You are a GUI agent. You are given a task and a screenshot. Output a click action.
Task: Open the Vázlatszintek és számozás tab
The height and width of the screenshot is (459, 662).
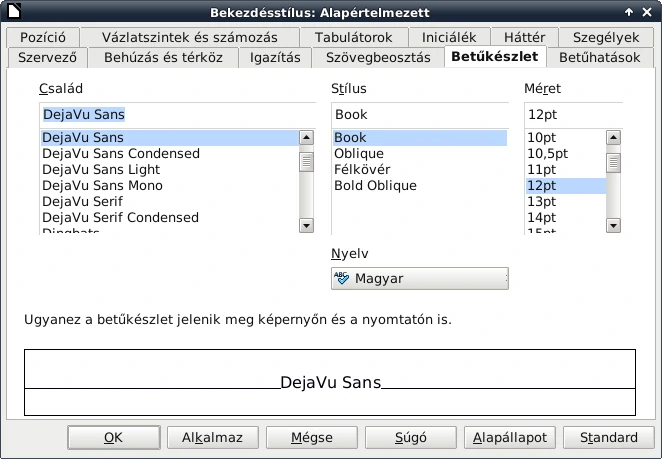(x=190, y=37)
